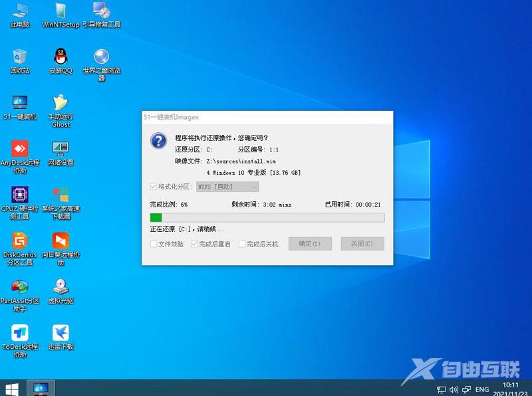
Task: Open the 引导修复工具 desktop icon
Action: tap(102, 15)
